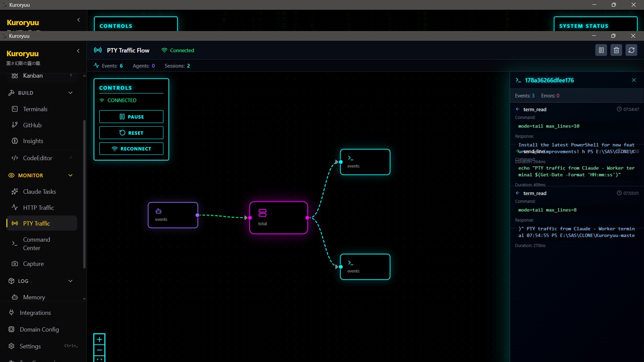Close the session 178a36266dfee176 panel
This screenshot has height=362, width=644.
tap(634, 80)
